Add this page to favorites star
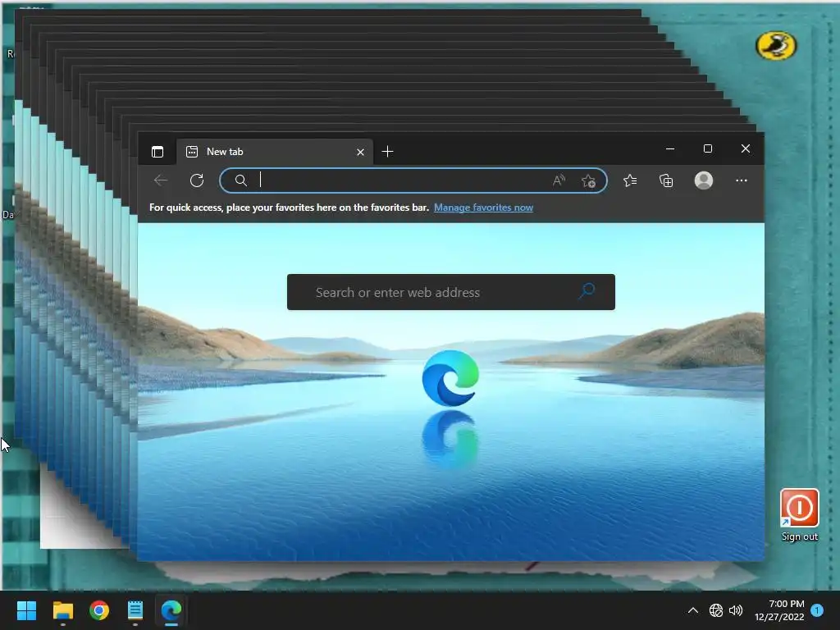 click(x=588, y=181)
